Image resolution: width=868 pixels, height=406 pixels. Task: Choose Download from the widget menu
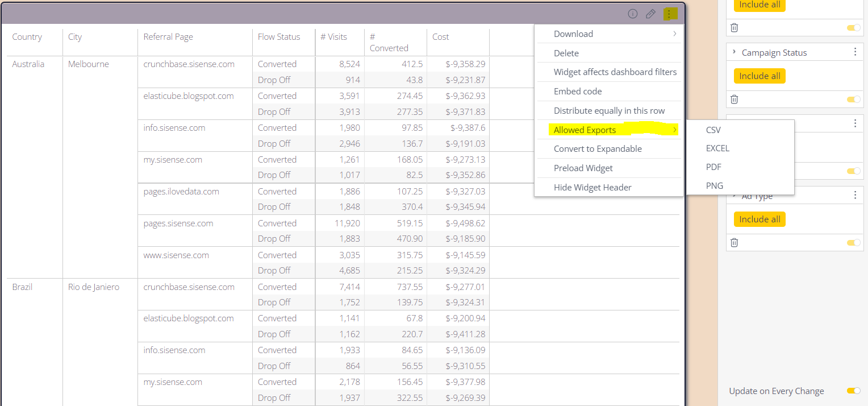pyautogui.click(x=608, y=34)
